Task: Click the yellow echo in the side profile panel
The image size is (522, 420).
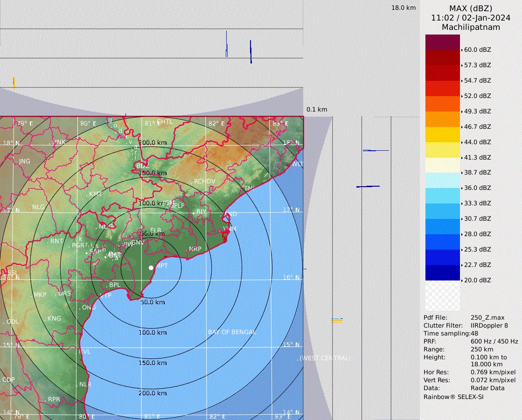Action: [x=336, y=321]
